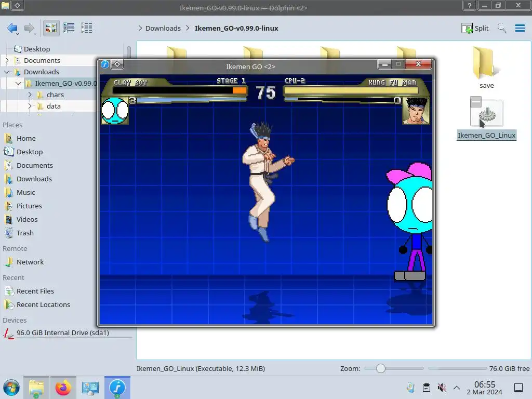
Task: Open clipboard tray icon
Action: click(x=427, y=388)
